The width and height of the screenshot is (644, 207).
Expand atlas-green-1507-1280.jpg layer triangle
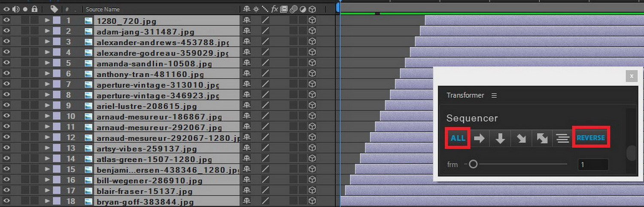[47, 159]
